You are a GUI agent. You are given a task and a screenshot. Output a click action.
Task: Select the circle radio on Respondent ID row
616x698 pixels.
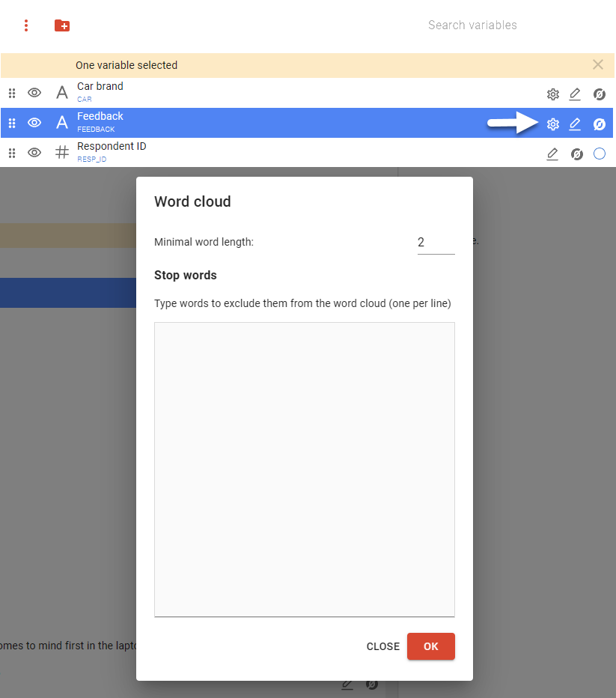click(x=599, y=154)
